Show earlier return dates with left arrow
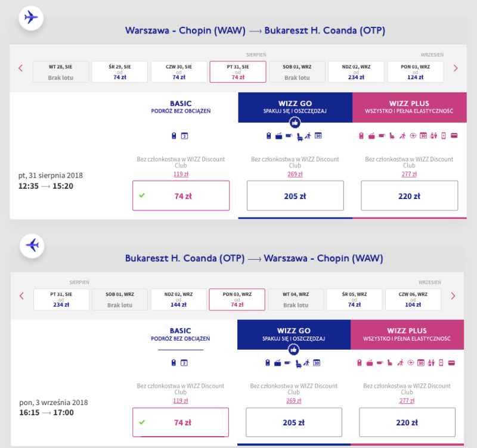 (21, 295)
